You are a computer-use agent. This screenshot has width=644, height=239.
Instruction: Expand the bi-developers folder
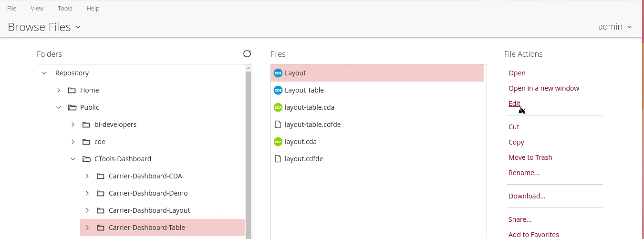point(73,125)
